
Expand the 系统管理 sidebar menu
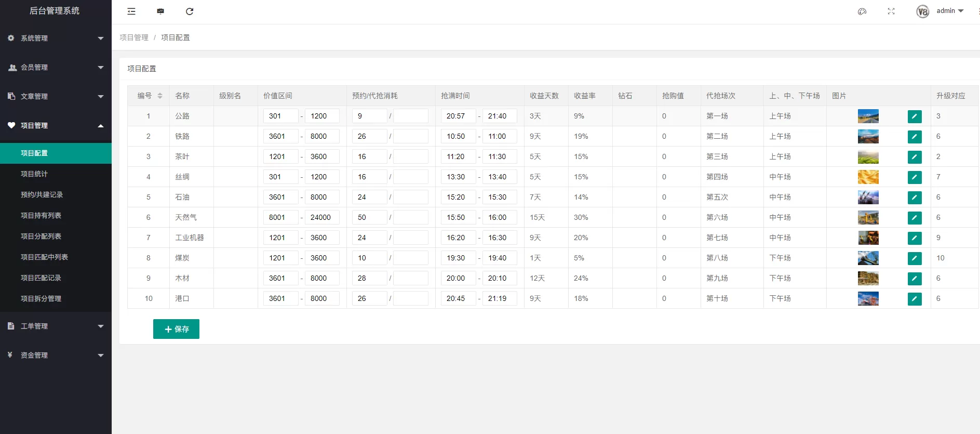pyautogui.click(x=56, y=38)
